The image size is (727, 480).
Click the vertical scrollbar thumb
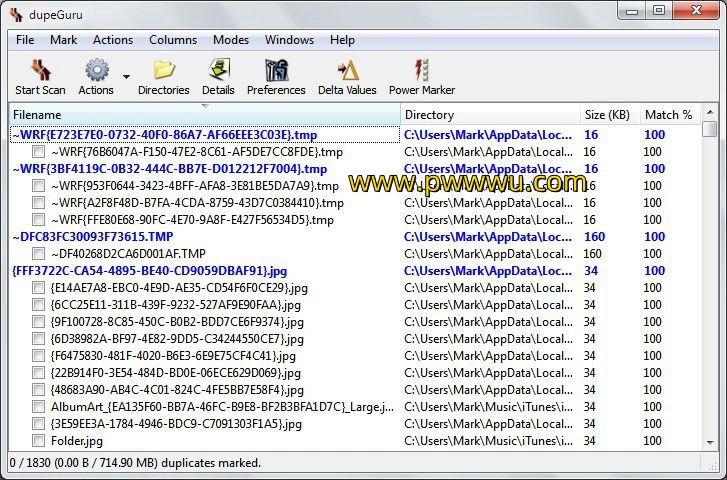tap(710, 129)
